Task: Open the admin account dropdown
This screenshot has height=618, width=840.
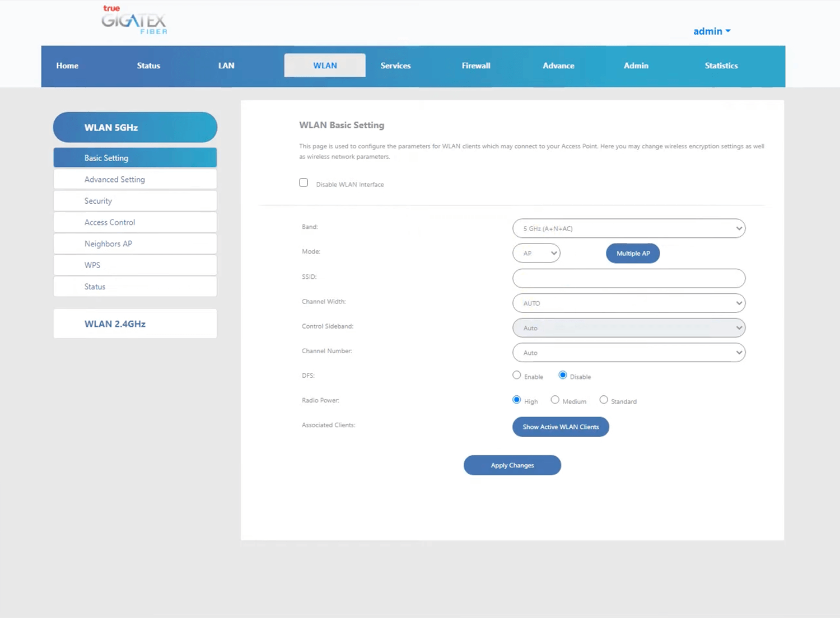Action: click(x=711, y=31)
